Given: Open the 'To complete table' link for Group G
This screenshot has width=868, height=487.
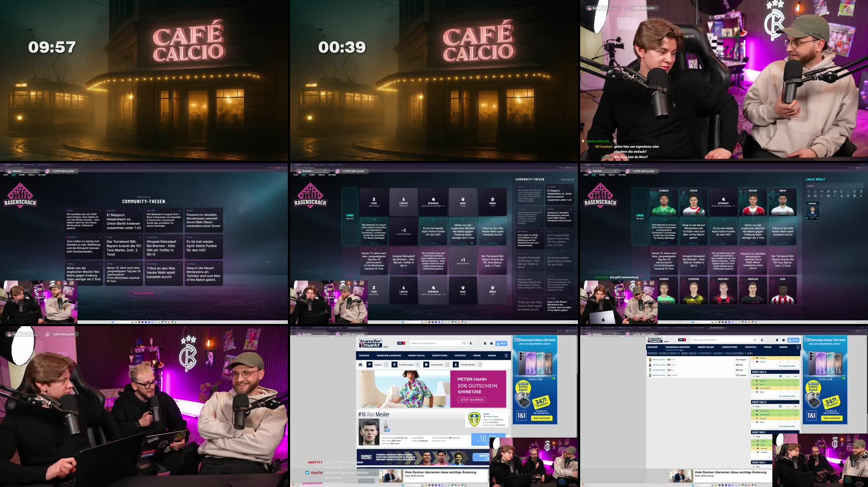Looking at the screenshot, I should (786, 396).
